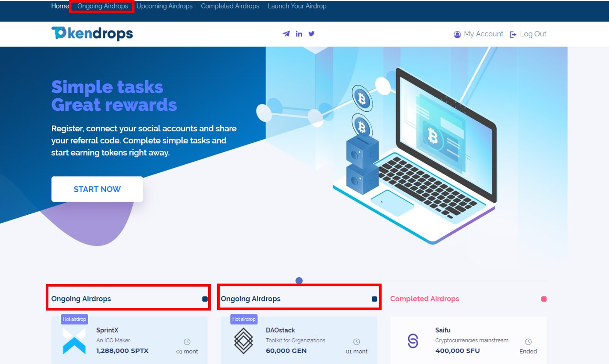The height and width of the screenshot is (364, 609).
Task: Click the DAOstack stacked diamonds logo
Action: coord(243,341)
